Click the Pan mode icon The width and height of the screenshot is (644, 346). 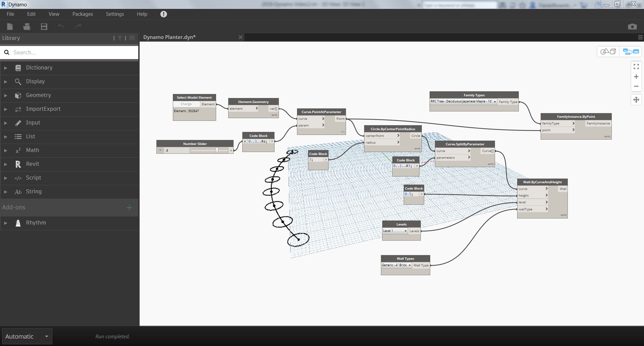click(x=636, y=100)
